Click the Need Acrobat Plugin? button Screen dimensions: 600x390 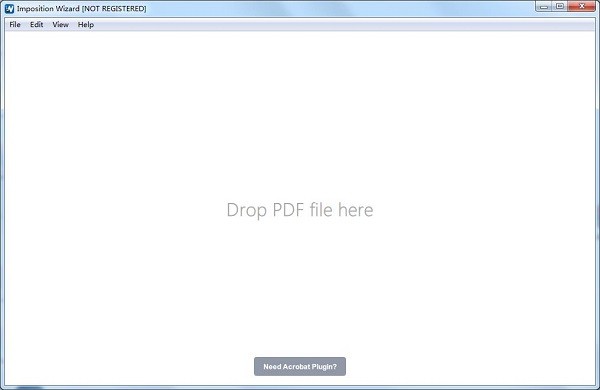click(x=300, y=367)
